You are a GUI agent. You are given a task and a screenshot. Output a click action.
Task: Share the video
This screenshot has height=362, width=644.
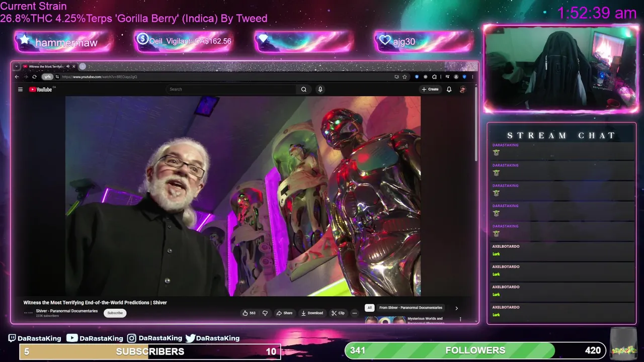[x=284, y=313]
